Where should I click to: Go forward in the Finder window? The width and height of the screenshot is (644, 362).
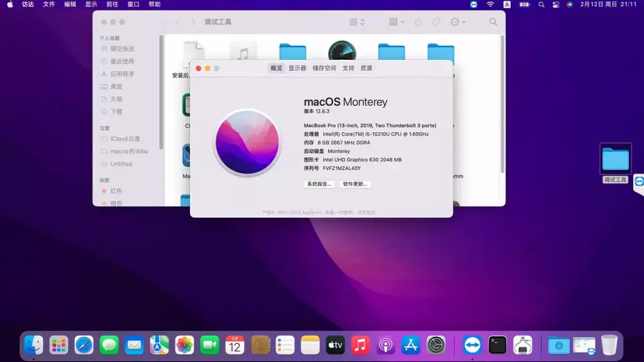click(193, 22)
